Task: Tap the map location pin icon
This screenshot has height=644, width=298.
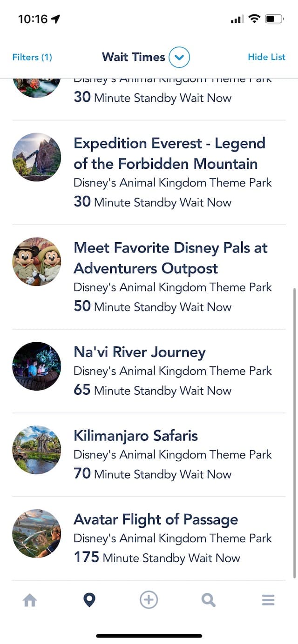Action: click(89, 600)
